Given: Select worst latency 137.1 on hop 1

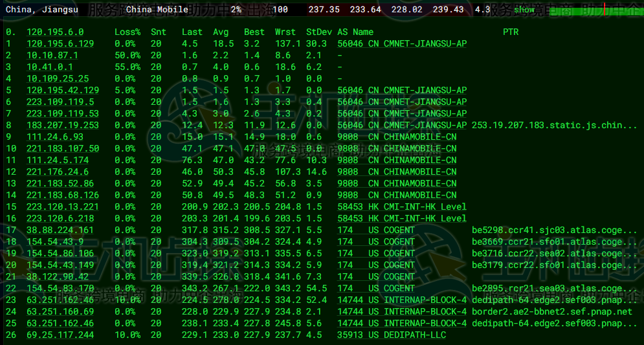Looking at the screenshot, I should tap(288, 43).
